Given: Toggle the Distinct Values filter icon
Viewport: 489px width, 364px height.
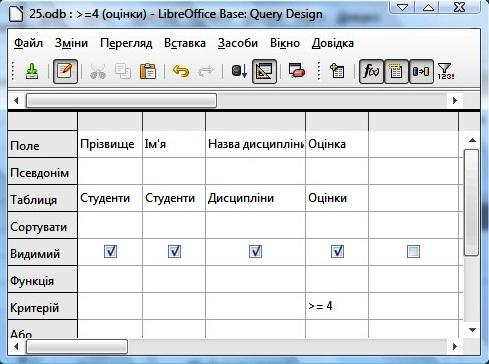Looking at the screenshot, I should [446, 71].
